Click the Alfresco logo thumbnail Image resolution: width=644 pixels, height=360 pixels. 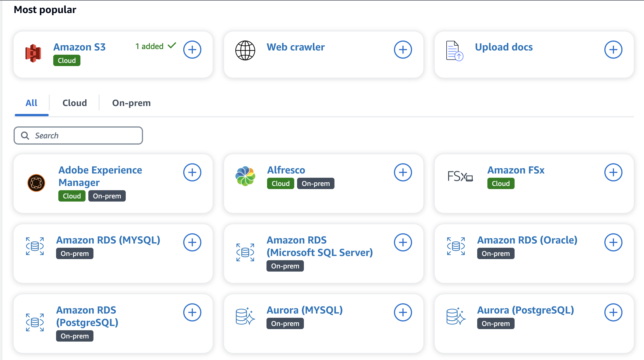click(245, 176)
